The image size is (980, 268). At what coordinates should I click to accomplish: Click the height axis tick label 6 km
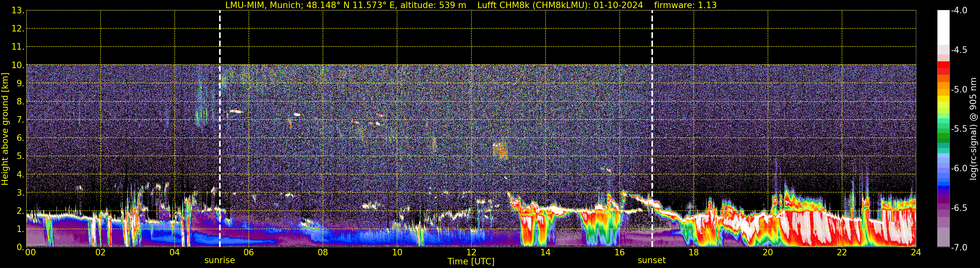coord(20,138)
